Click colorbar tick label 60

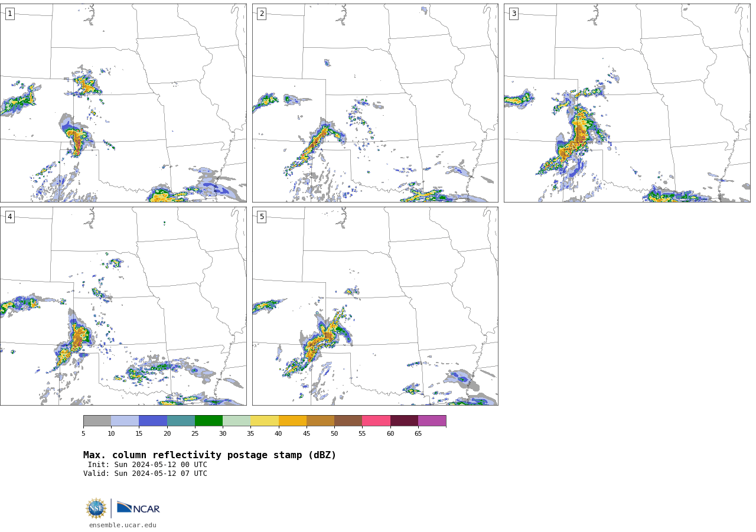(x=390, y=434)
